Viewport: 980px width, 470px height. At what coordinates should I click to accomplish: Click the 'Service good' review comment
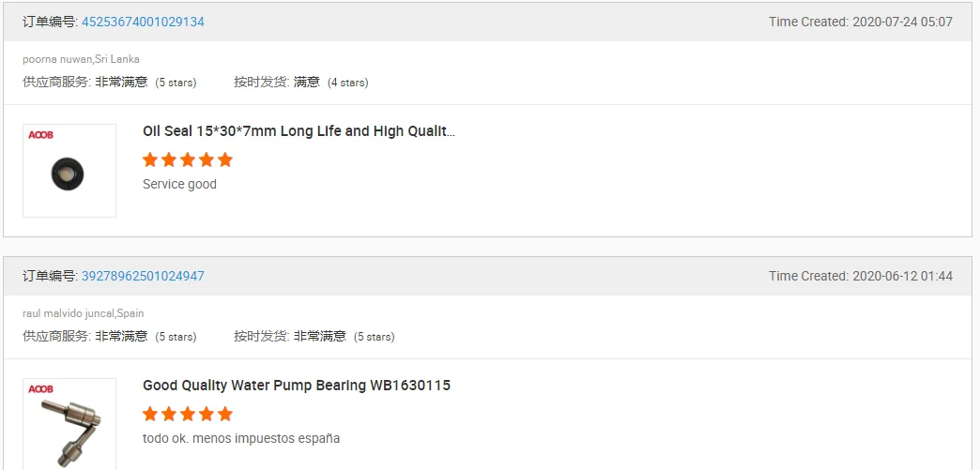tap(179, 185)
